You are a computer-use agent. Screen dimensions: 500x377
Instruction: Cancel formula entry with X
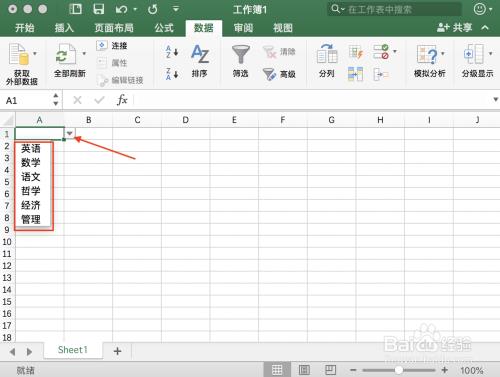[77, 100]
